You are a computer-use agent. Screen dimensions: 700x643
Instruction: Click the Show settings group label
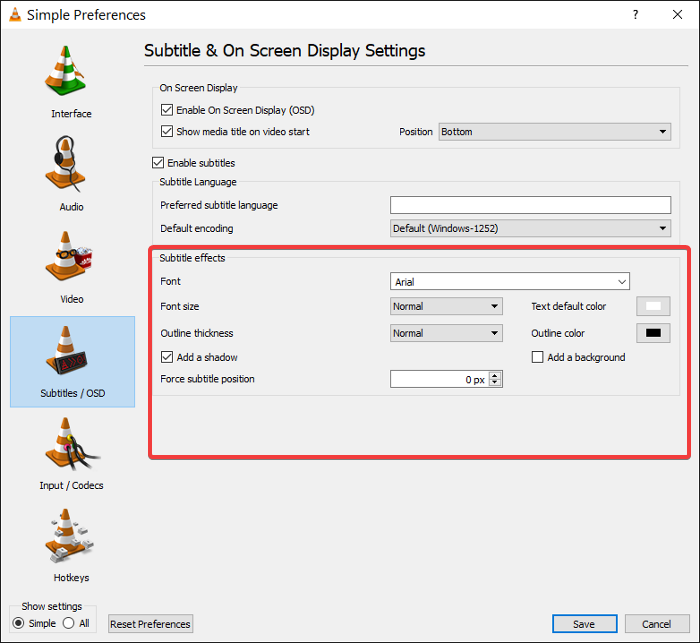[x=52, y=606]
